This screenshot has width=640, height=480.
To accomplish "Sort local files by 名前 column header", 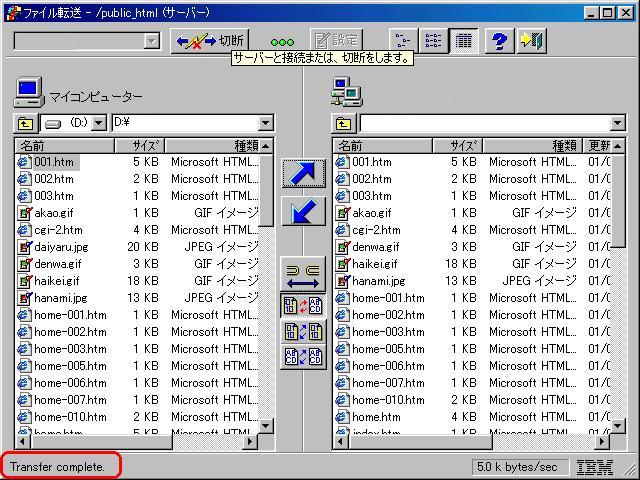I will coord(60,146).
